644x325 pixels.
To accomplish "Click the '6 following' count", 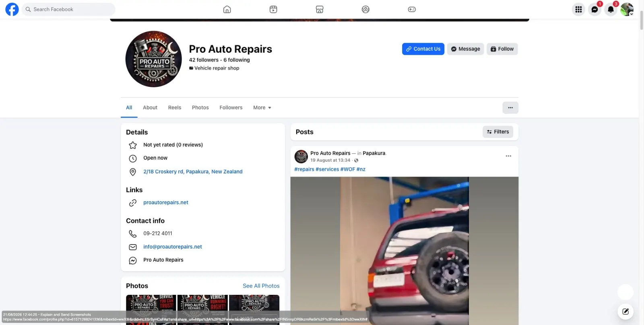I will click(x=237, y=60).
